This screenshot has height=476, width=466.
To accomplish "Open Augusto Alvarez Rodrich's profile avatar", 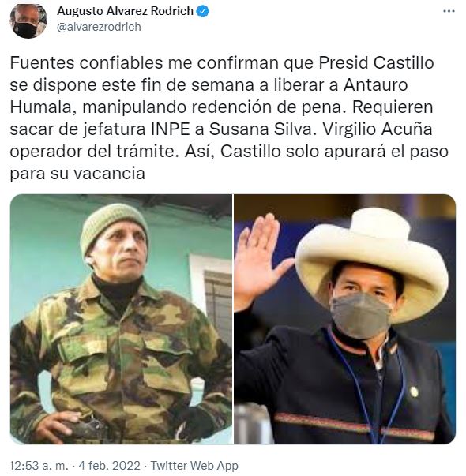I will pos(28,21).
